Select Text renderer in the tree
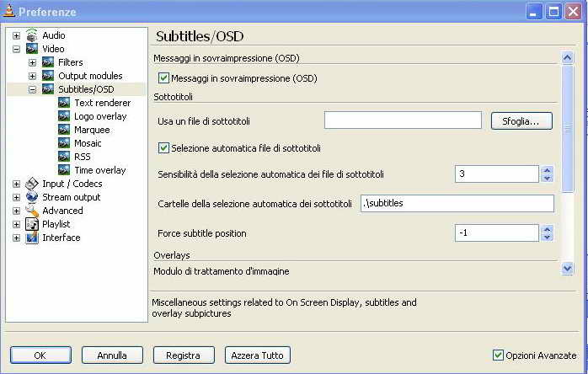Image resolution: width=588 pixels, height=374 pixels. pyautogui.click(x=102, y=103)
